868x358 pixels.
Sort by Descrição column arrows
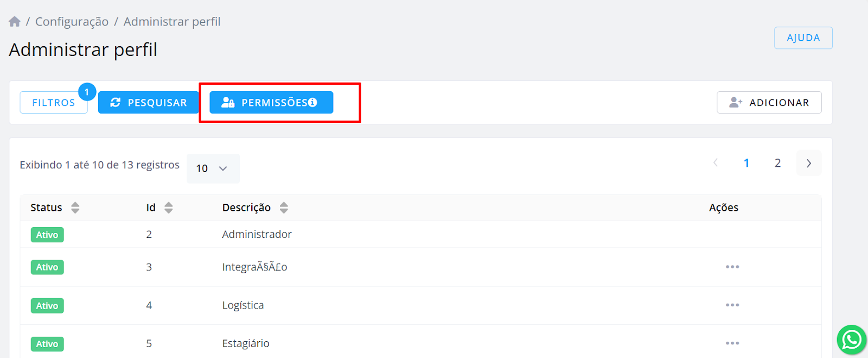click(x=284, y=208)
